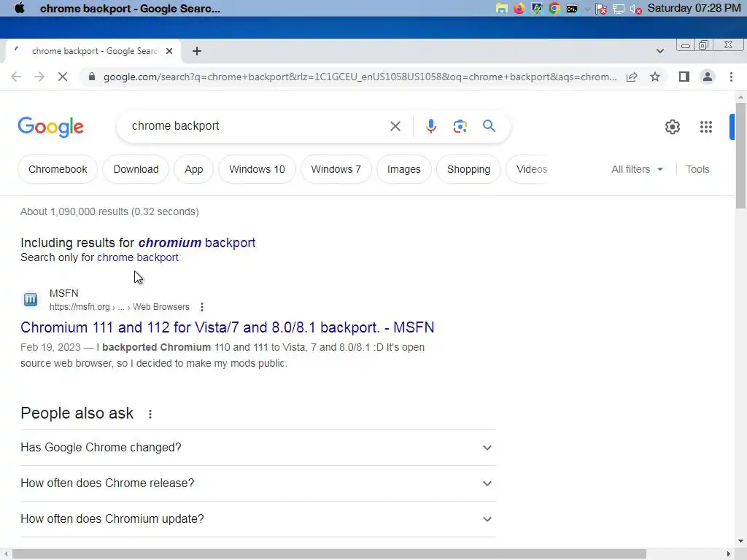Go back to the previous page
Viewport: 747px width, 560px height.
pyautogui.click(x=16, y=77)
